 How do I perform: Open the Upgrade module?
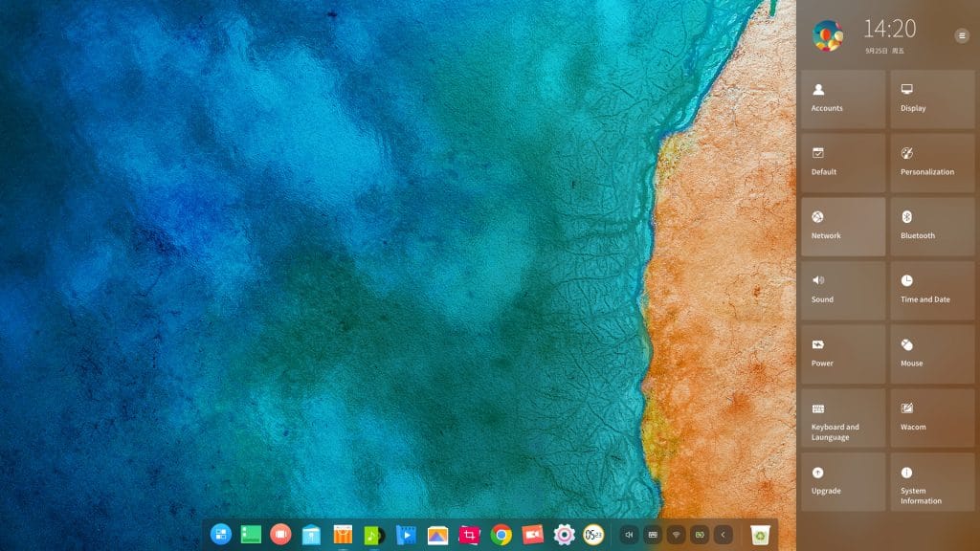[843, 482]
